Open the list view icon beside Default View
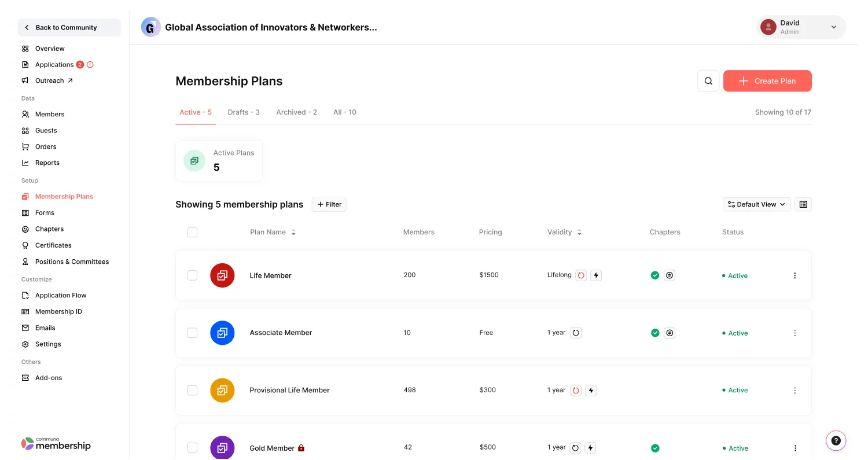Image resolution: width=868 pixels, height=460 pixels. pos(803,204)
